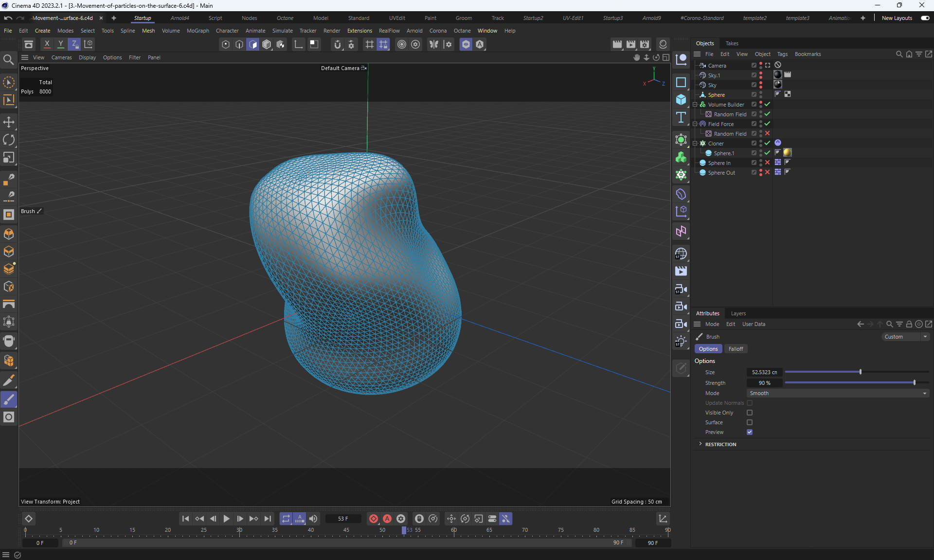934x560 pixels.
Task: Switch to the Takes tab
Action: point(732,43)
